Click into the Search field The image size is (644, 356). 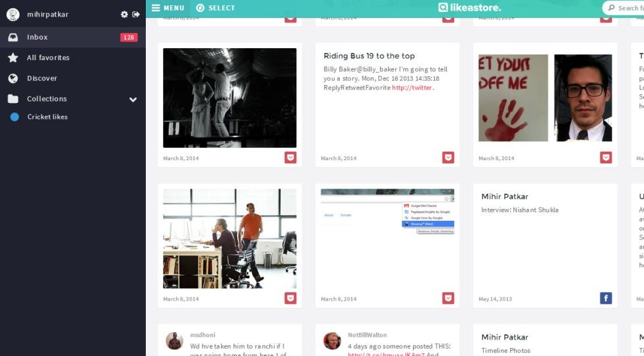pos(624,8)
